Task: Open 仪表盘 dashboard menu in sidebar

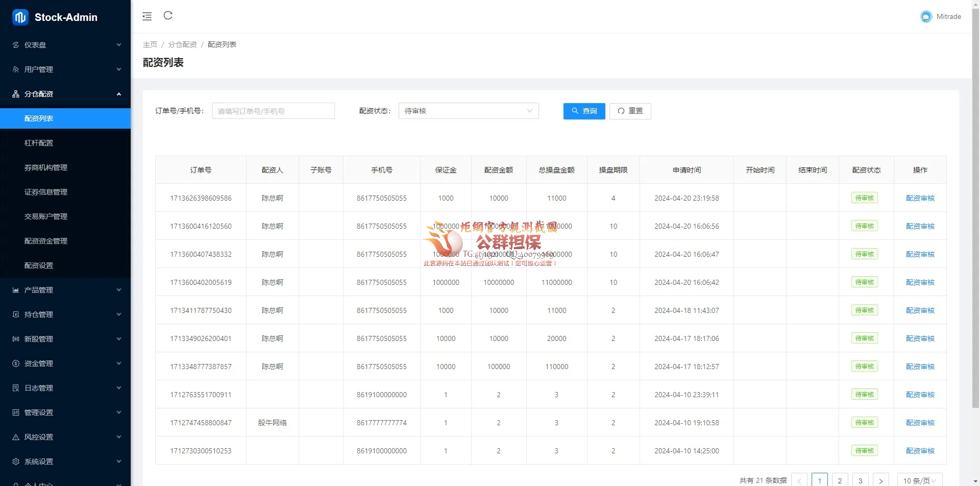Action: tap(65, 45)
